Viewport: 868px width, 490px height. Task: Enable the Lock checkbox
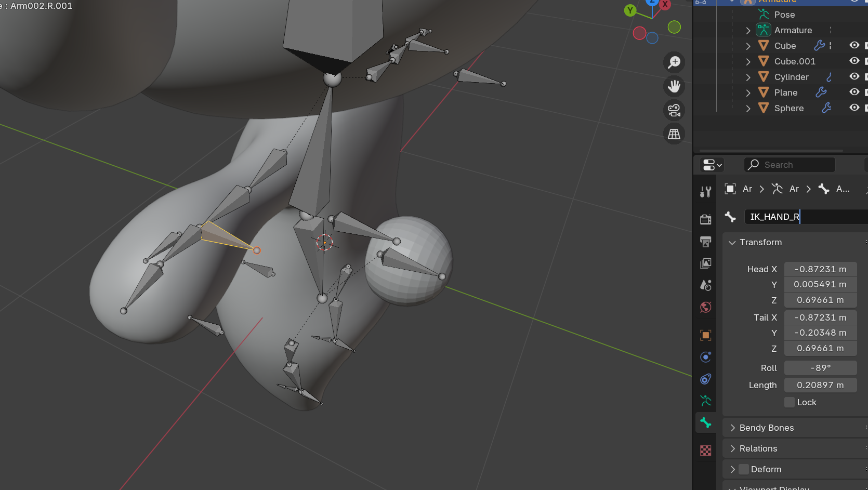[x=790, y=402]
